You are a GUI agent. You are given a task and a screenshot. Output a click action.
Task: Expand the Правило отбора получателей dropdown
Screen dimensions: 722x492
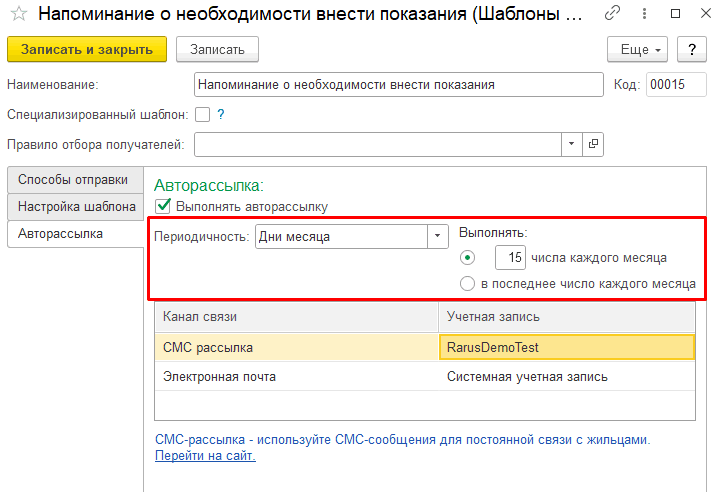571,144
